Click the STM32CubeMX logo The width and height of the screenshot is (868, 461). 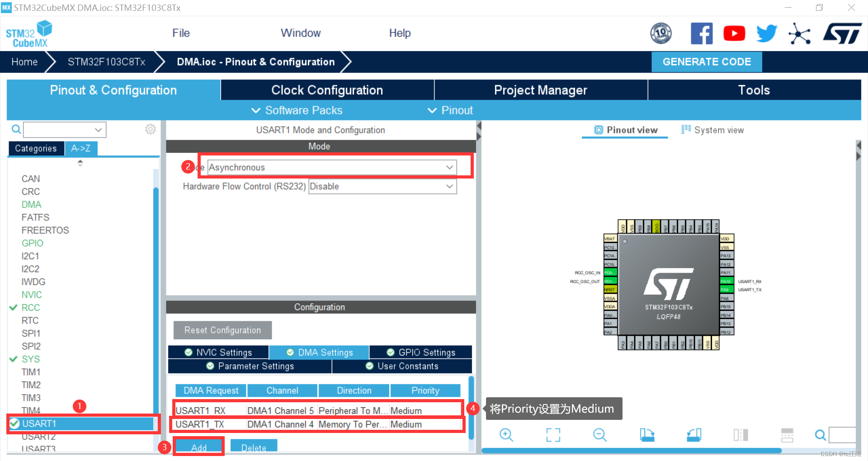coord(29,34)
